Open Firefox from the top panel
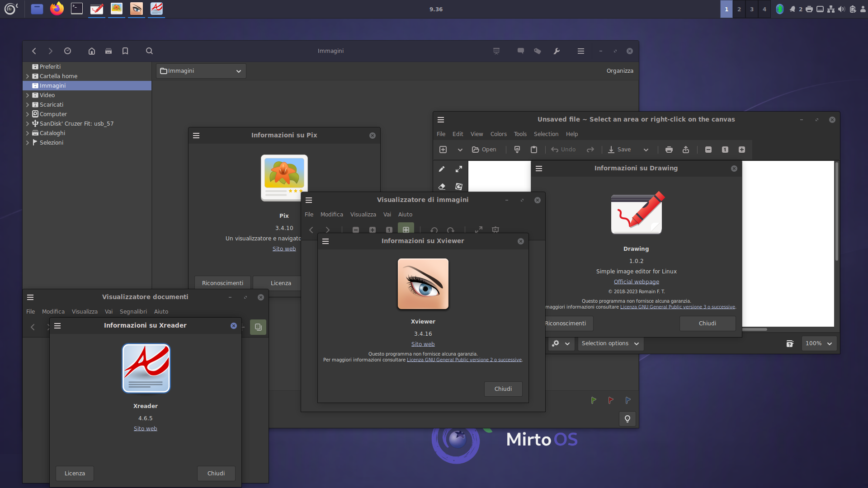 (x=57, y=9)
